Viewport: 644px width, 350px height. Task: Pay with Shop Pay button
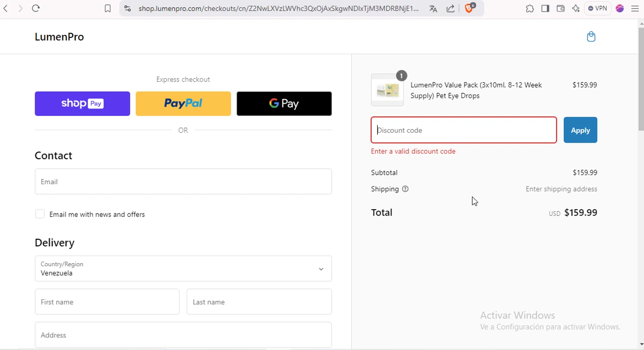pos(82,103)
